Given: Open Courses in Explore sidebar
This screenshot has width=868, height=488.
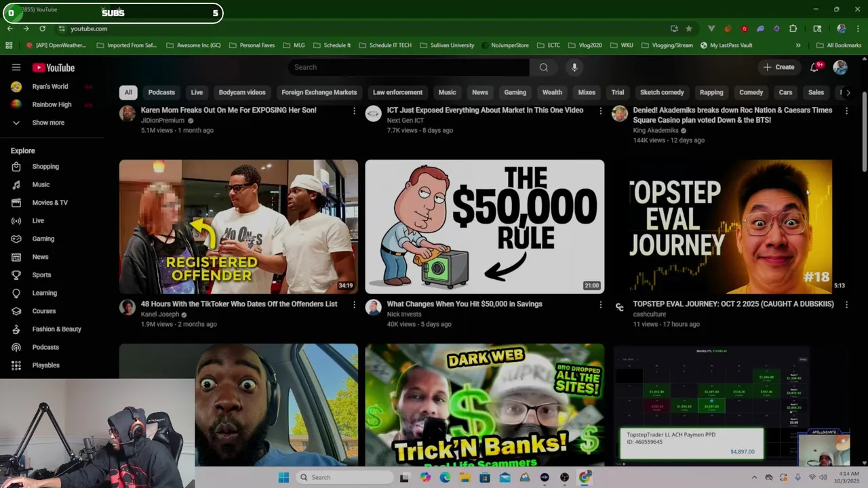Looking at the screenshot, I should [43, 310].
